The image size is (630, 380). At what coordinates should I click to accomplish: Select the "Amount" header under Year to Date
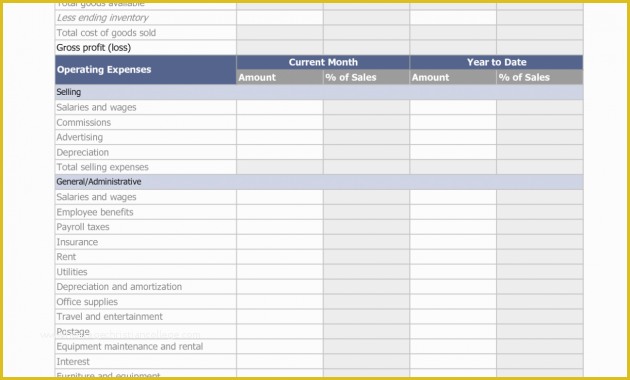click(x=453, y=77)
